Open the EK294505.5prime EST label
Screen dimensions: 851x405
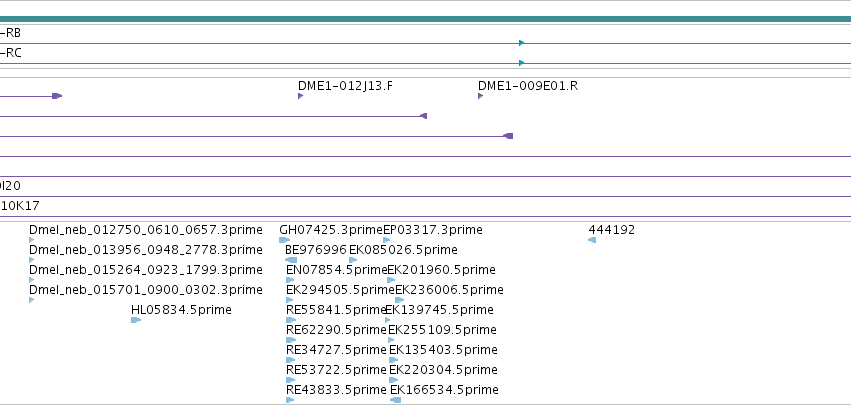pyautogui.click(x=340, y=290)
